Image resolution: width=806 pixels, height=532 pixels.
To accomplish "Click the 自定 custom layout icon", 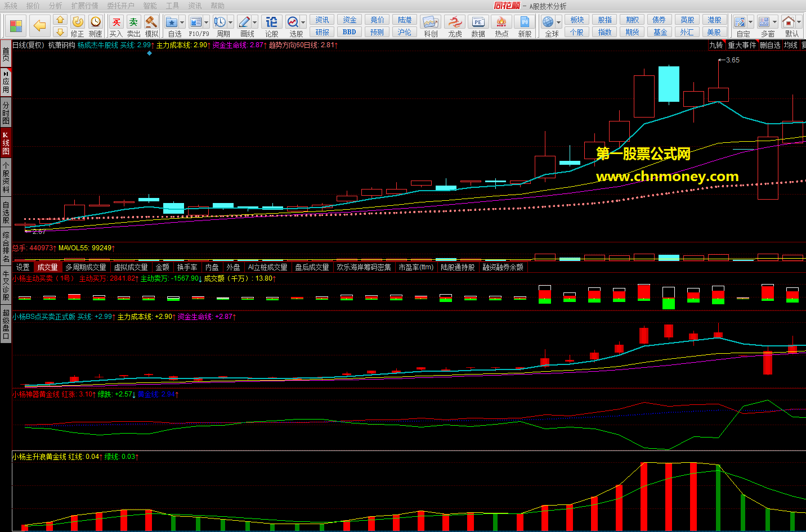I will click(x=740, y=22).
